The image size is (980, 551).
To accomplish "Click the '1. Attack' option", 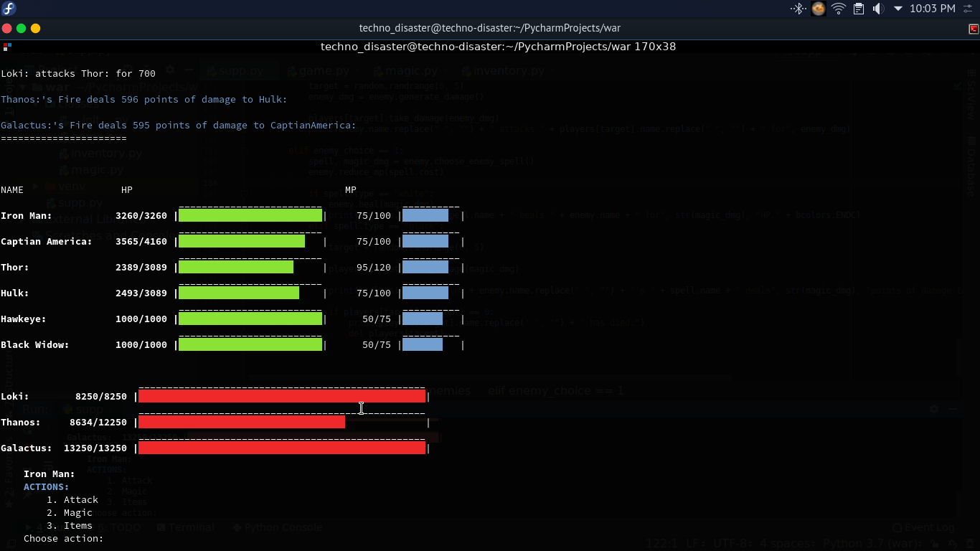I will pyautogui.click(x=72, y=499).
